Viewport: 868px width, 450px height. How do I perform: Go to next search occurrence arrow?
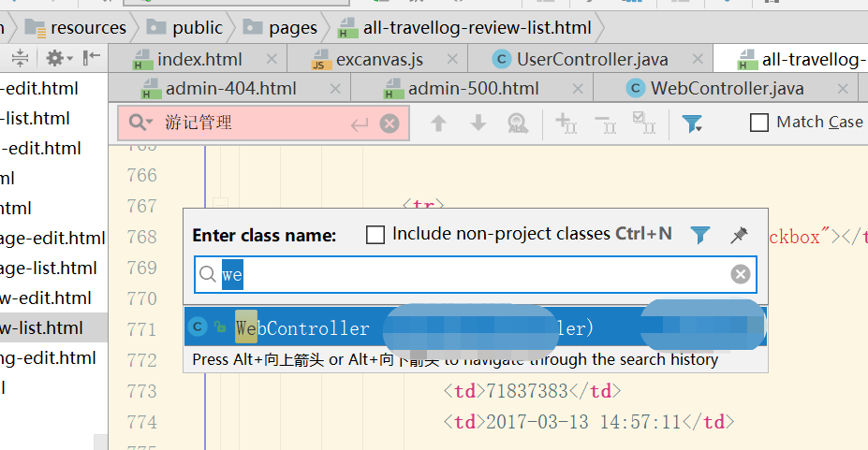click(x=478, y=123)
